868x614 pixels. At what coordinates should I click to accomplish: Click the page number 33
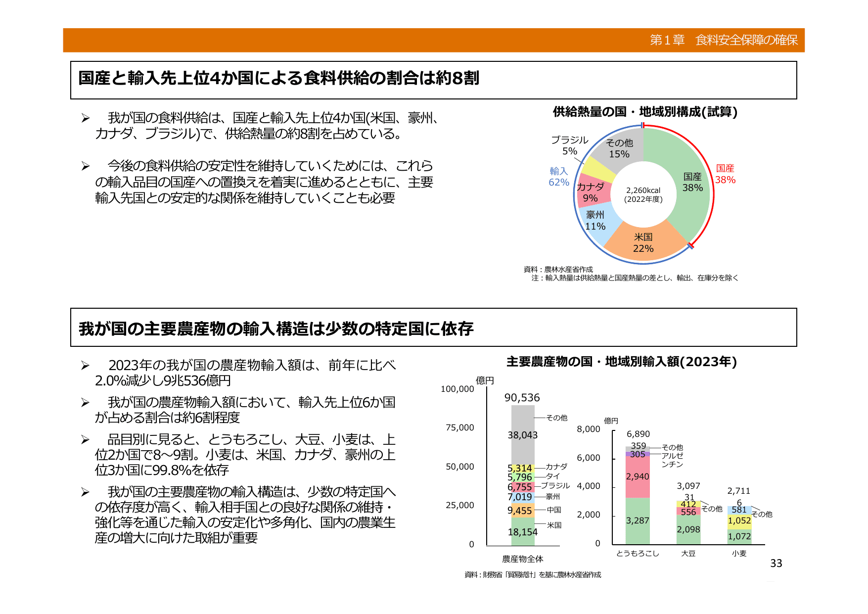click(777, 564)
